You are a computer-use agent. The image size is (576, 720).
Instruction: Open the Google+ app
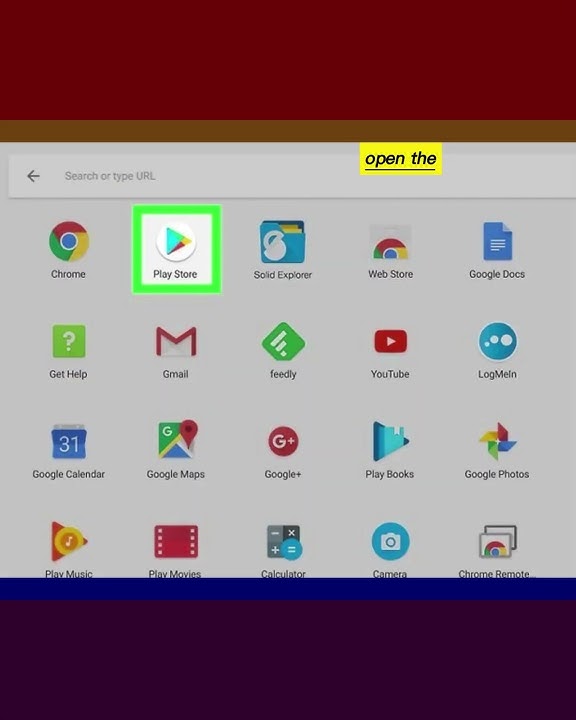(x=283, y=441)
